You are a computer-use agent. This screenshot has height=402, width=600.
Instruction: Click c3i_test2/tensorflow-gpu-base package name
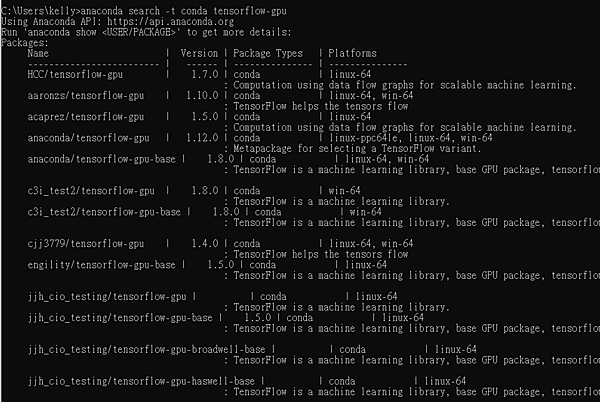104,212
